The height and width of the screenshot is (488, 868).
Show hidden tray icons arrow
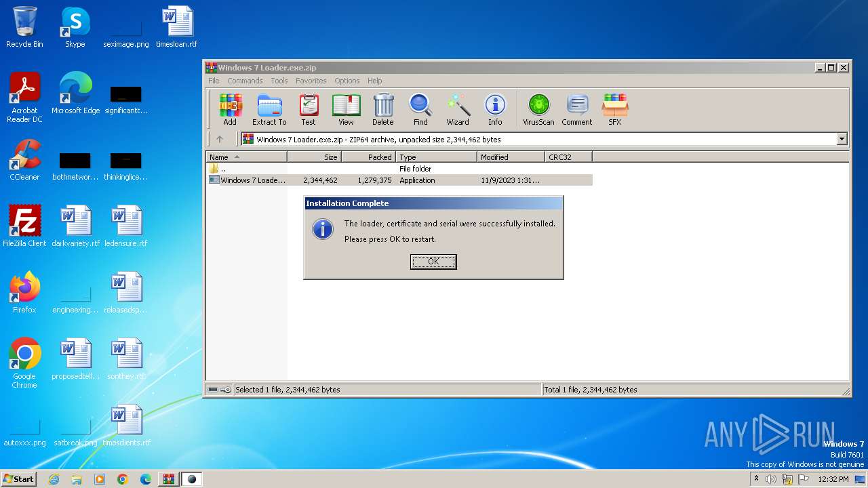tap(756, 479)
